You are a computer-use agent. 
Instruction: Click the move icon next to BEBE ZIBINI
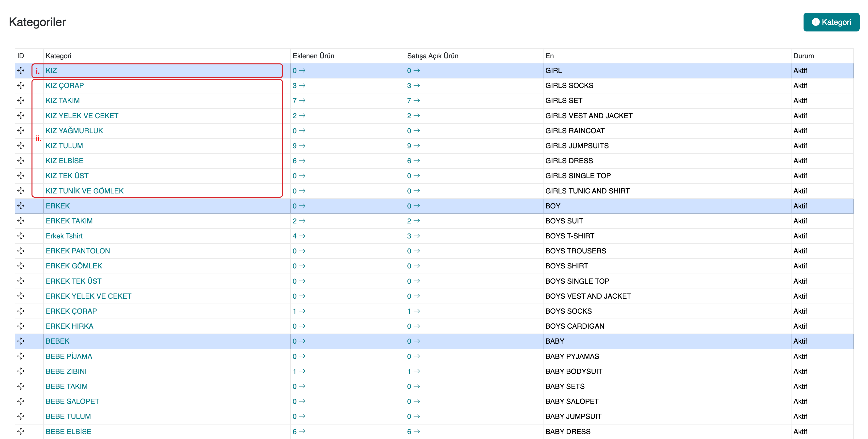click(21, 371)
